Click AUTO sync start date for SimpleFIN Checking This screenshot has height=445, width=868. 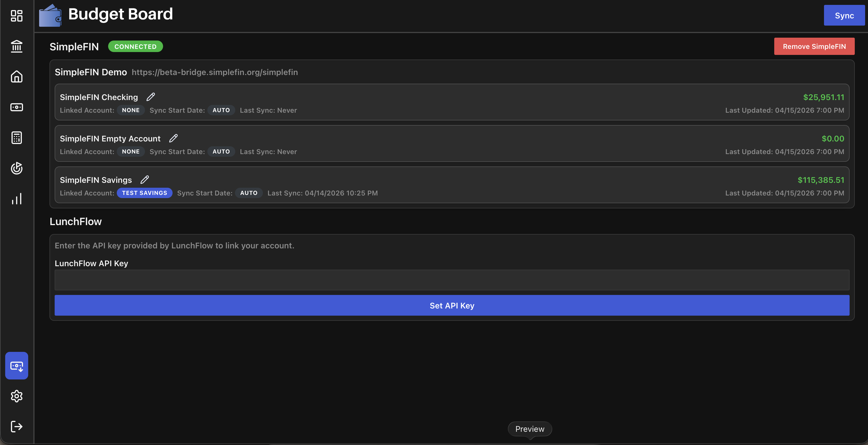tap(221, 110)
